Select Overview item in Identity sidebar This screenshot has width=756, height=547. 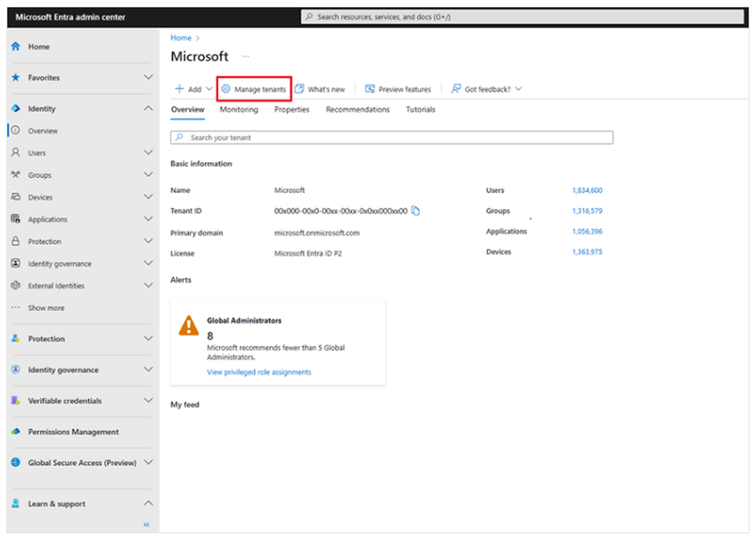coord(81,131)
